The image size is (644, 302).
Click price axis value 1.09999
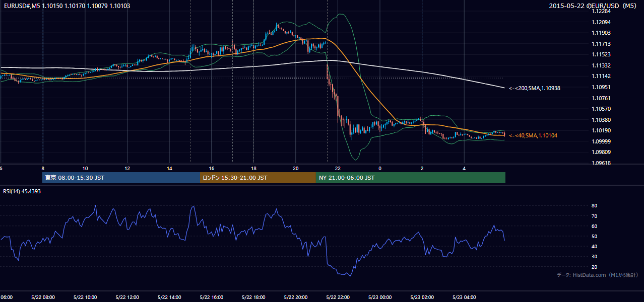coord(602,141)
